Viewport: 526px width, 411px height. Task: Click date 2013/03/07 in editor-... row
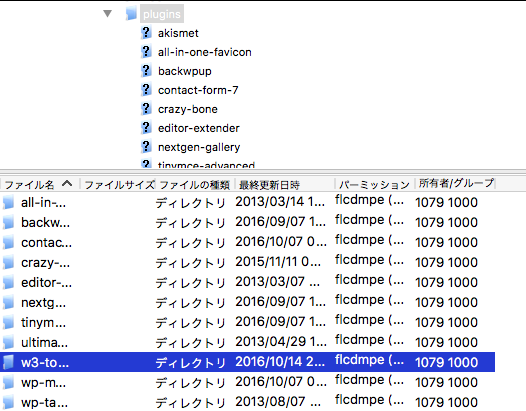tap(277, 281)
